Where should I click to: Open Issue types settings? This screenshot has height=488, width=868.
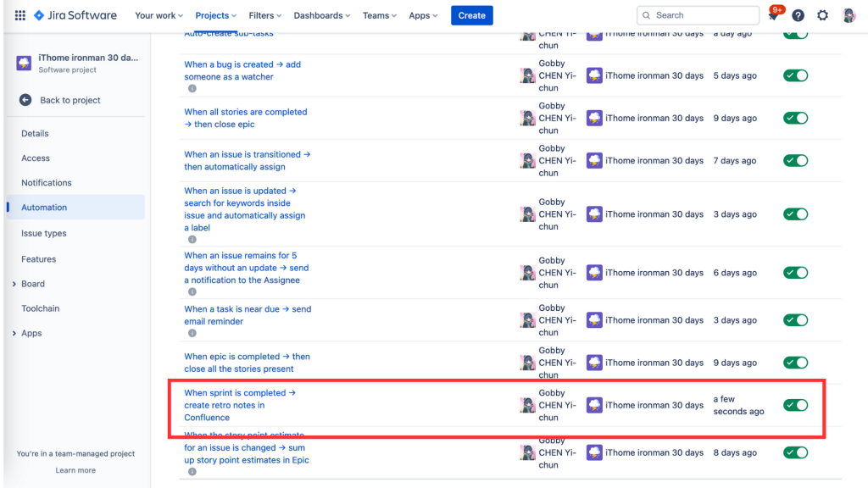pos(44,234)
